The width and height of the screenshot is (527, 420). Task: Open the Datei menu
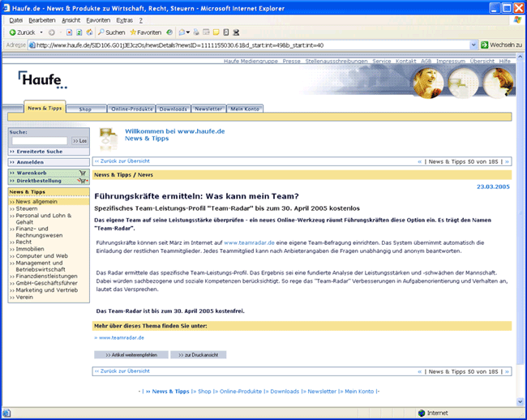tap(15, 20)
